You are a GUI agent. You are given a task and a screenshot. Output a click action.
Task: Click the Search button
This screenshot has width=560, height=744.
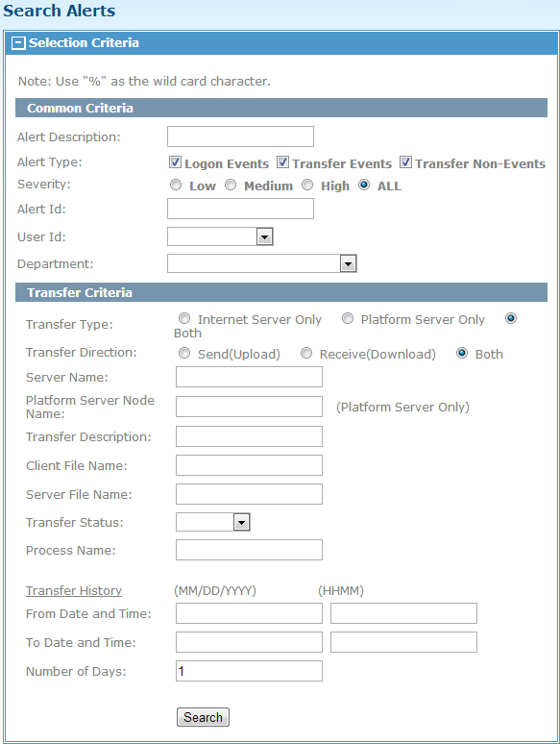(203, 717)
